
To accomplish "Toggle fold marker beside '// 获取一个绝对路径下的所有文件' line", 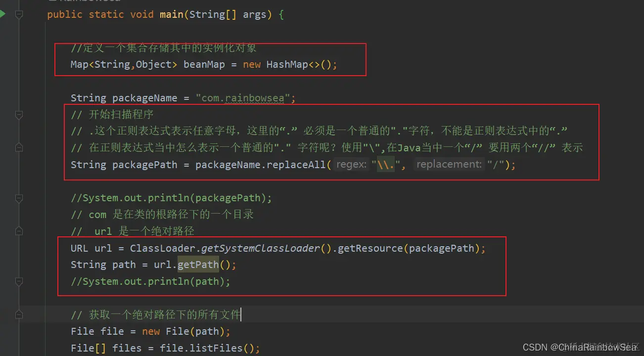I will [x=19, y=314].
